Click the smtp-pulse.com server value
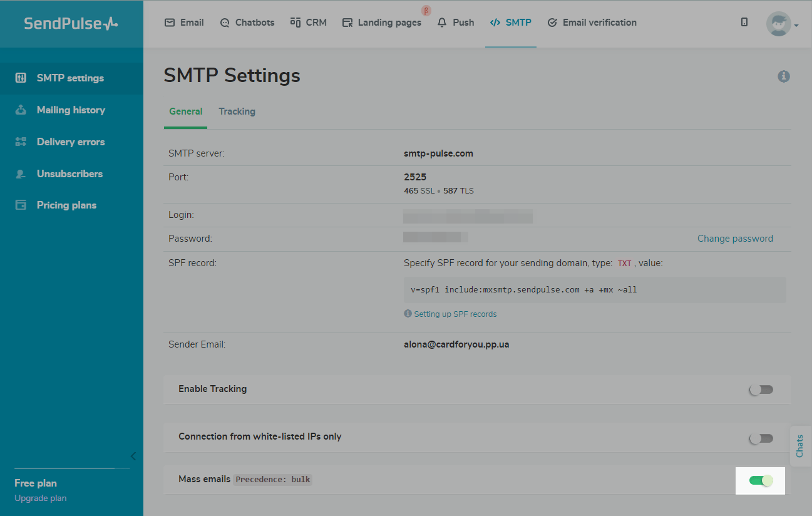This screenshot has height=516, width=812. point(438,153)
